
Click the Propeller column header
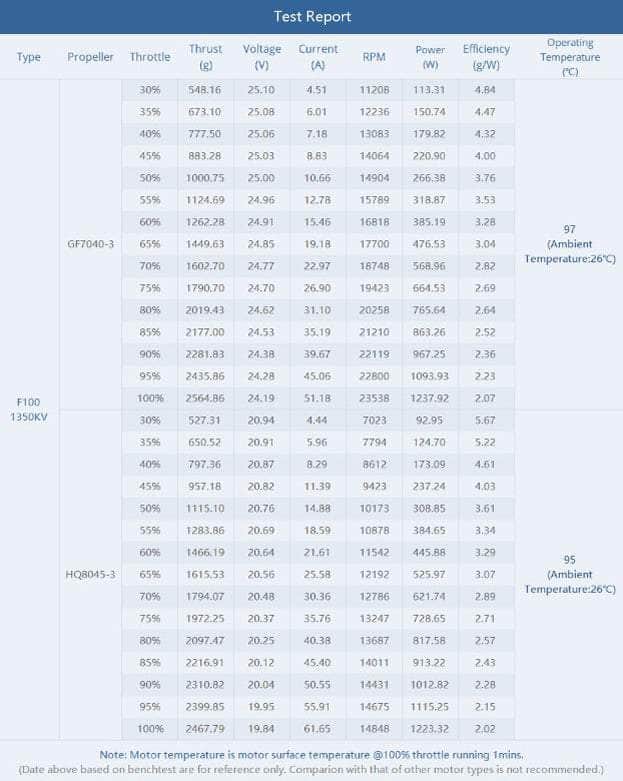(91, 57)
